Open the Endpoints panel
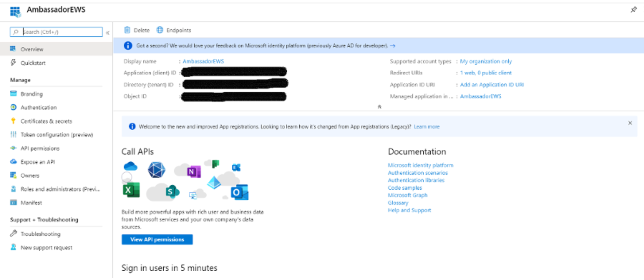This screenshot has width=644, height=280. pos(174,30)
